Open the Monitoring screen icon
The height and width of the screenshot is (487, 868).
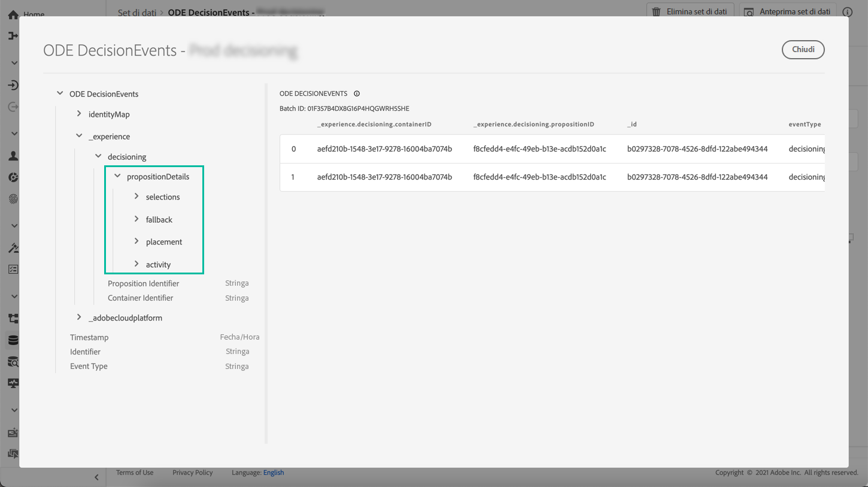point(13,383)
